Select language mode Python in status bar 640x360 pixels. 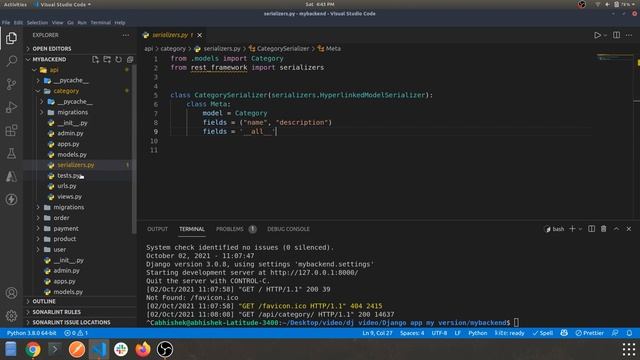[x=478, y=333]
